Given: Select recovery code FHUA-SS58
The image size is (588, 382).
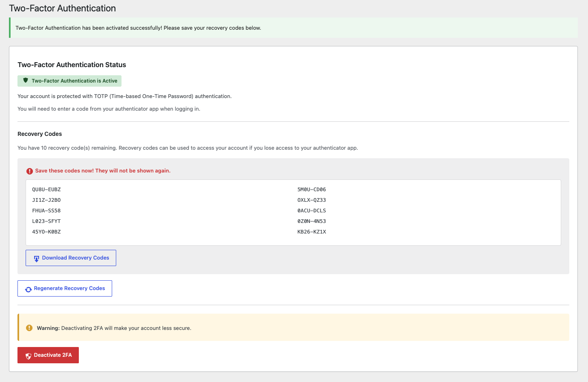Looking at the screenshot, I should 46,211.
